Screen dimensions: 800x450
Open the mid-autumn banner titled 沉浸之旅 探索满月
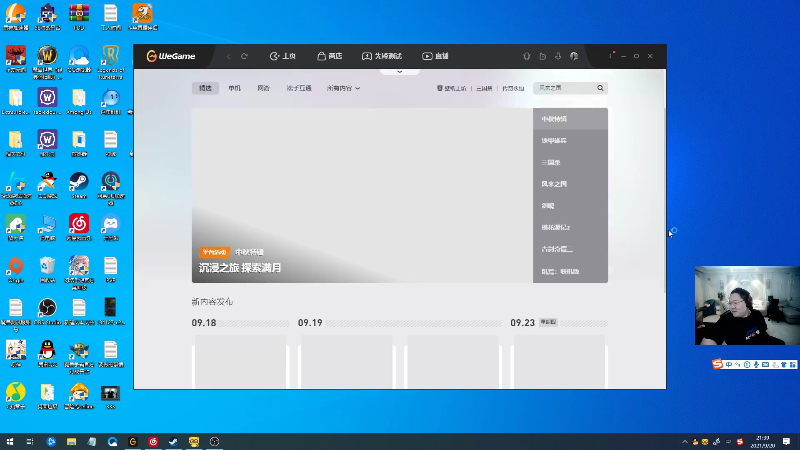point(362,195)
